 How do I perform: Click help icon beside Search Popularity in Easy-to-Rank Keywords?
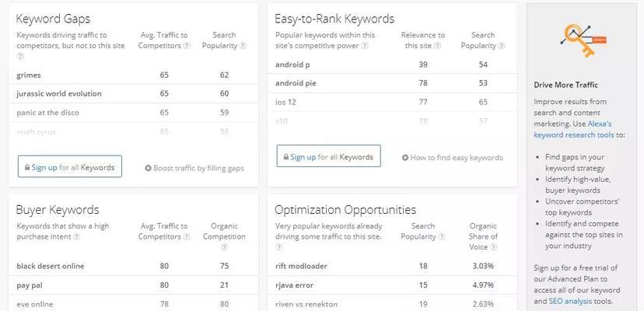pyautogui.click(x=502, y=46)
